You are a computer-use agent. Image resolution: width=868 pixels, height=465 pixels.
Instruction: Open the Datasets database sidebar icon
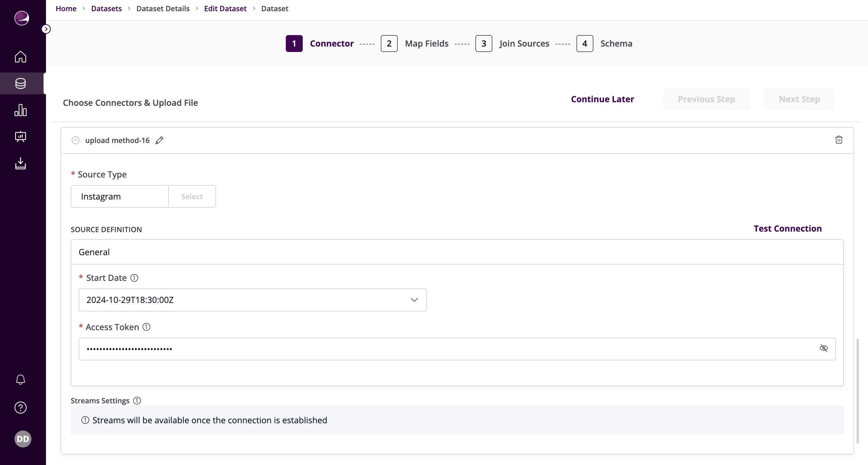[21, 83]
